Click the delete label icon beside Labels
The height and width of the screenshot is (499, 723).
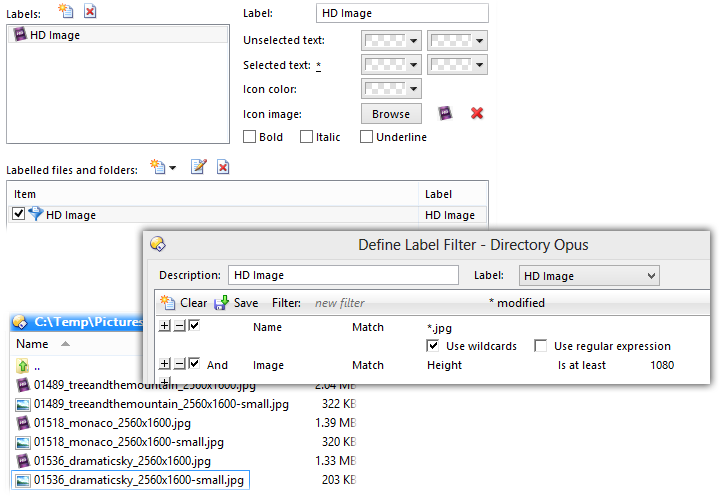pos(90,11)
